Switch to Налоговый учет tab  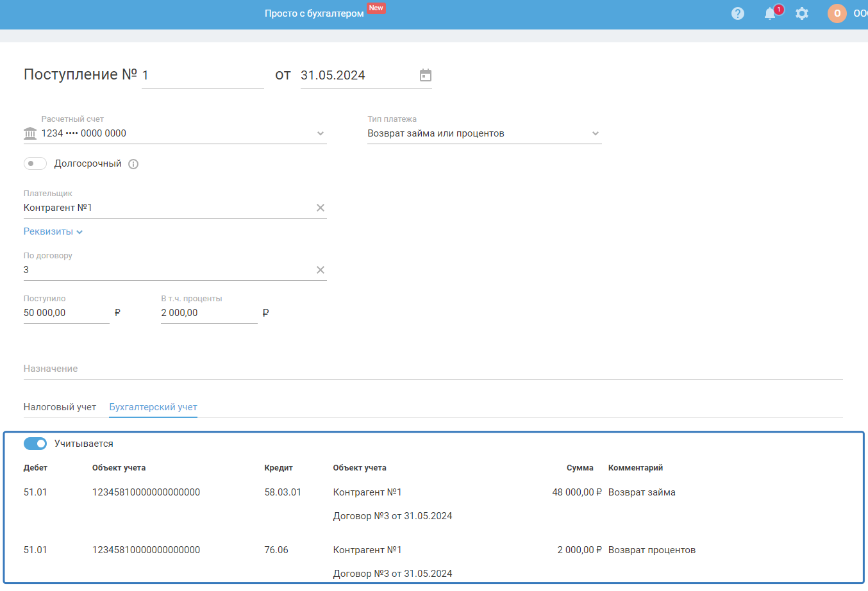[60, 407]
